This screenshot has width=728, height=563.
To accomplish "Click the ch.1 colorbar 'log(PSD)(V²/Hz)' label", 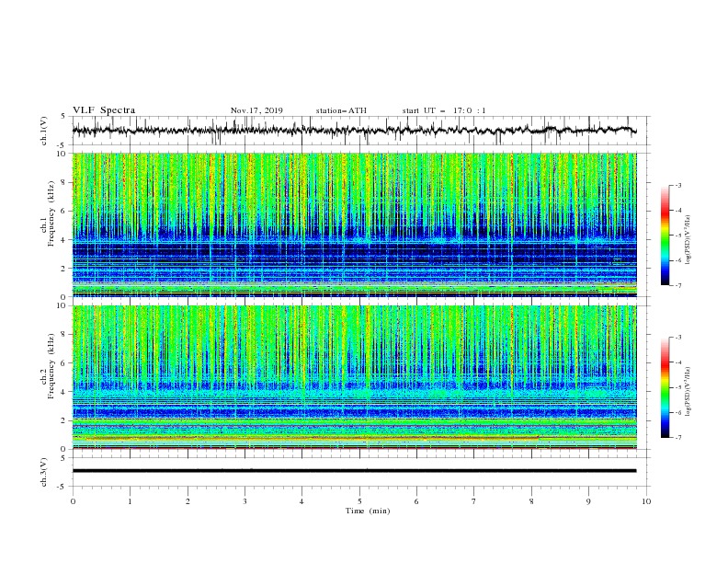I will 688,240.
